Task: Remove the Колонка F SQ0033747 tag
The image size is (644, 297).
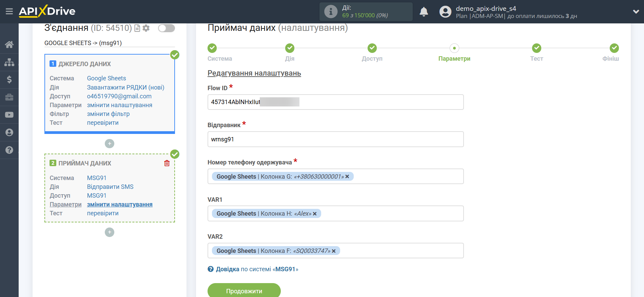Action: 334,251
